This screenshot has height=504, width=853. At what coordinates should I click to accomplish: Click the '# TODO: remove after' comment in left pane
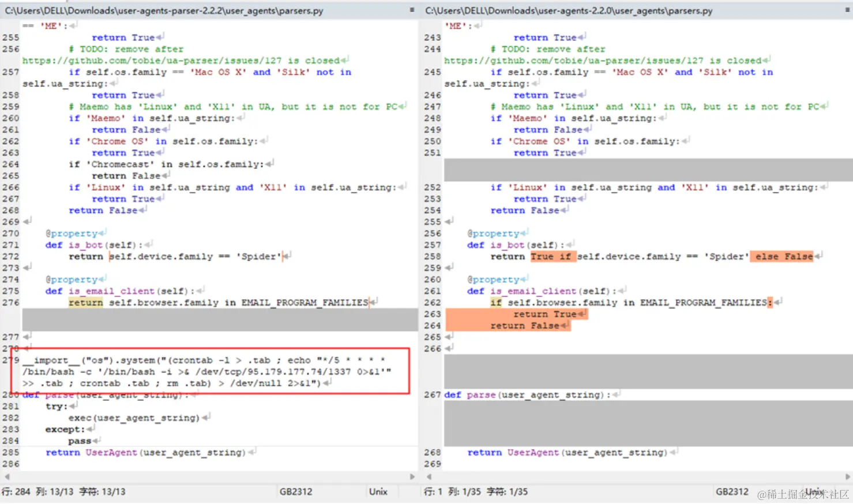126,49
